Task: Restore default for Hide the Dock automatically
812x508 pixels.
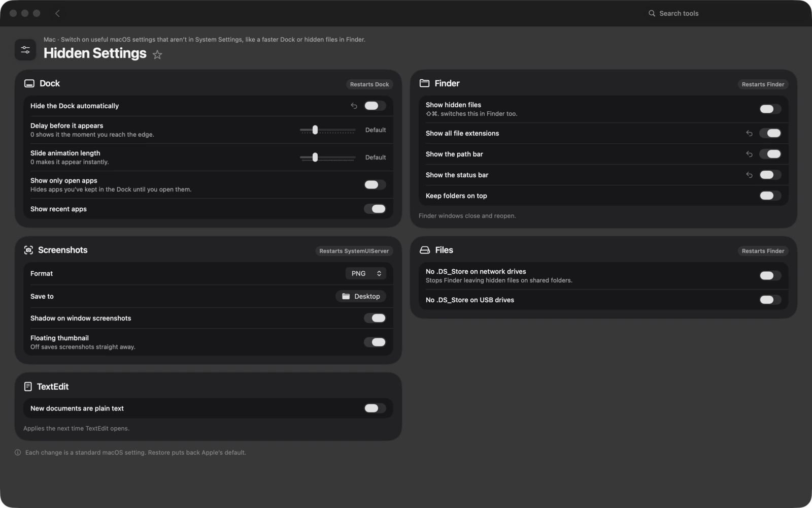Action: coord(354,106)
